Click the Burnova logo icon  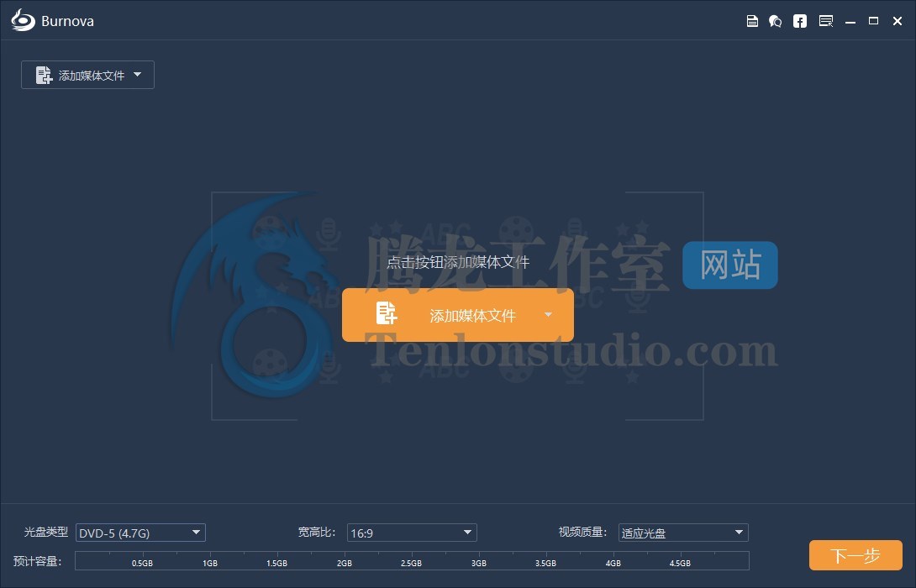click(23, 20)
